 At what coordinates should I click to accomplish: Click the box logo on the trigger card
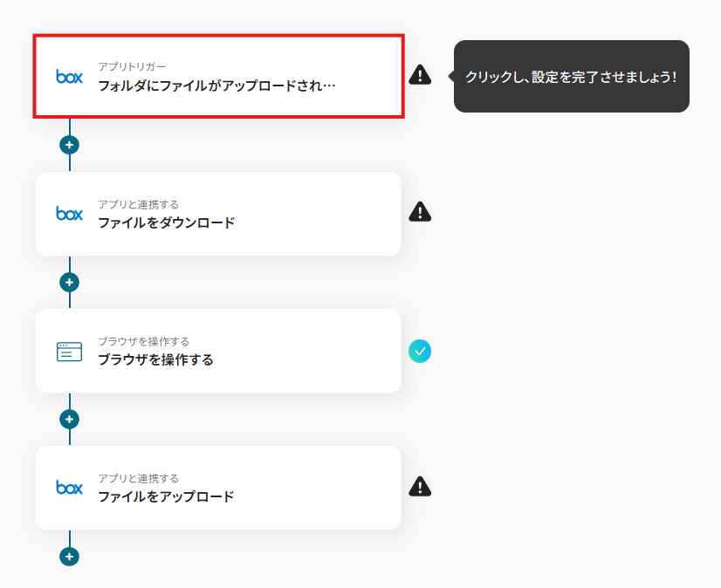pyautogui.click(x=70, y=76)
